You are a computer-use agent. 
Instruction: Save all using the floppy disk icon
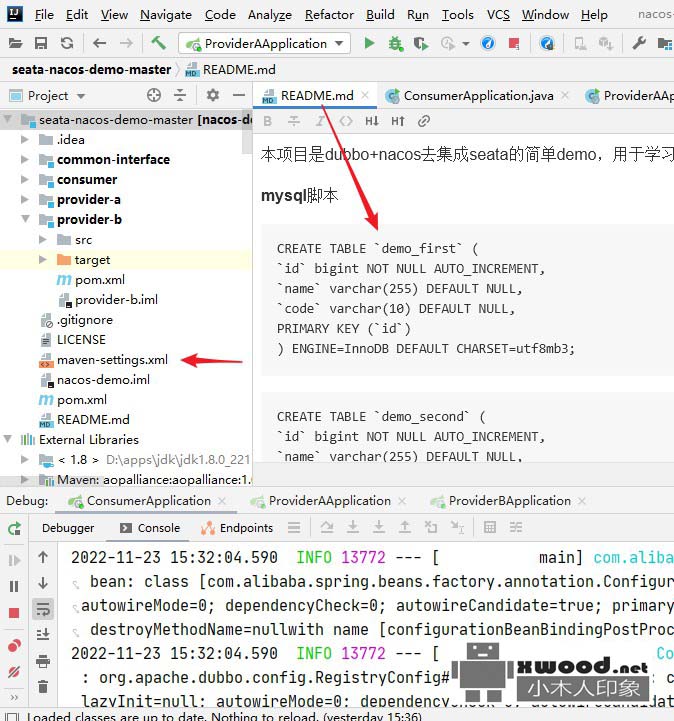pos(41,44)
